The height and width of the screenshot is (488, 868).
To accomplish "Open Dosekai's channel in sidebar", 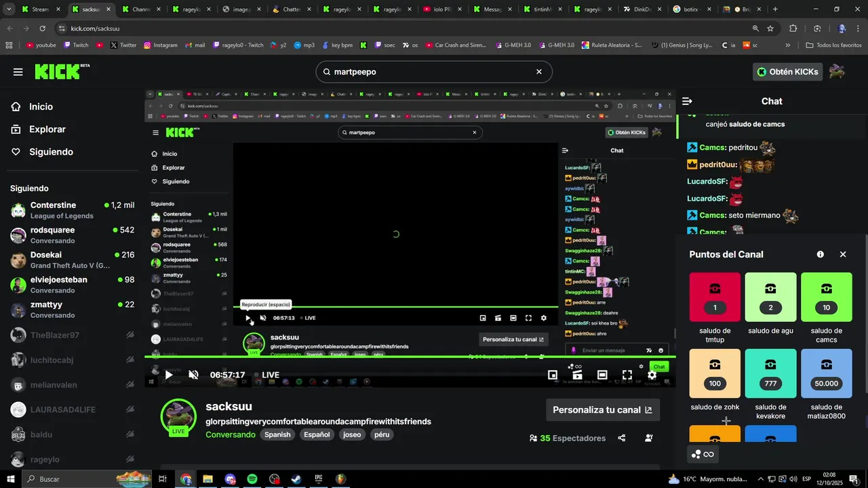I will tap(72, 260).
